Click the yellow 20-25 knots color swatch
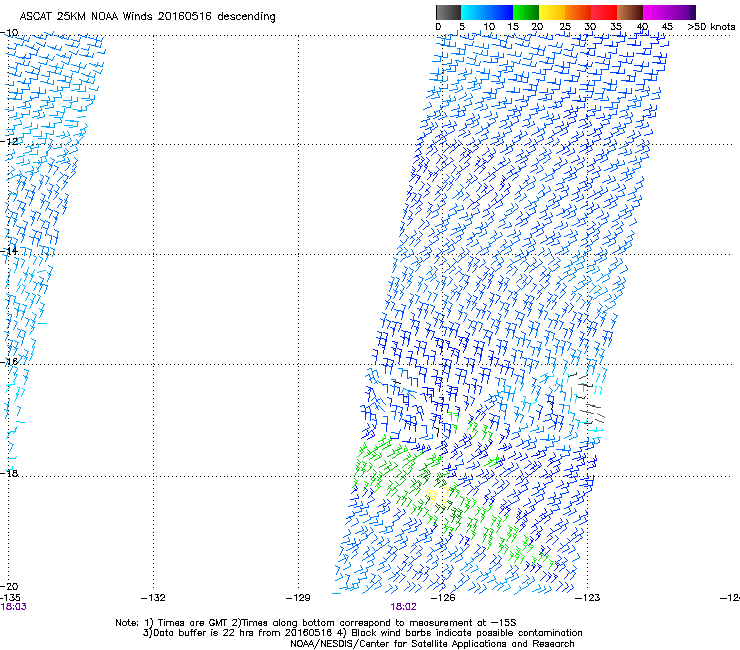This screenshot has width=740, height=650. pos(552,12)
